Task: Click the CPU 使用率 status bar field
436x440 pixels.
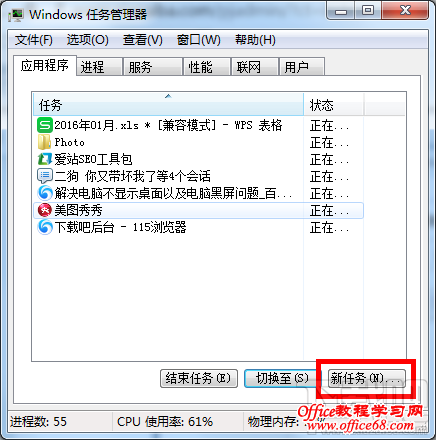Action: 177,422
